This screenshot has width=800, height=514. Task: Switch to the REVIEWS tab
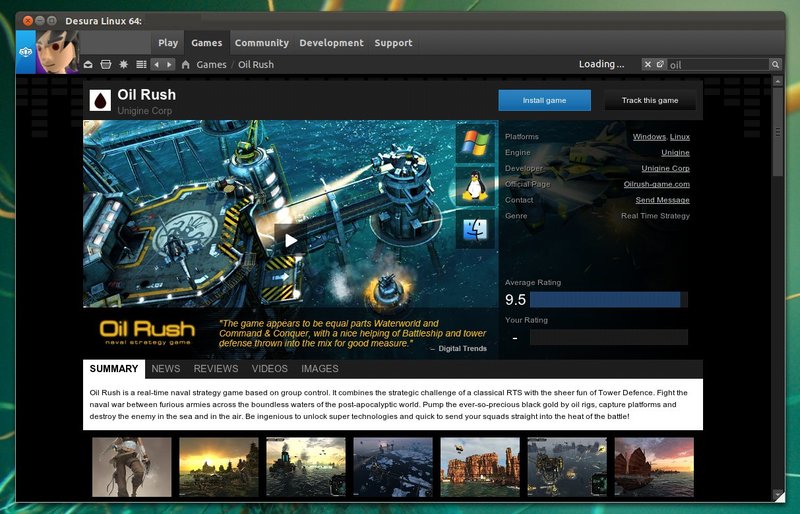tap(216, 369)
